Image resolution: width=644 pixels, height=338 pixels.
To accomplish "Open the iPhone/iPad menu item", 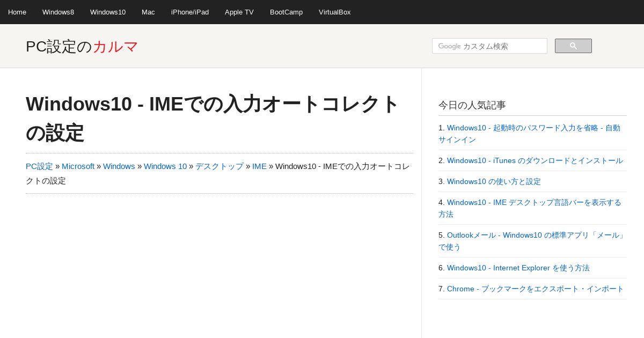I will [190, 12].
